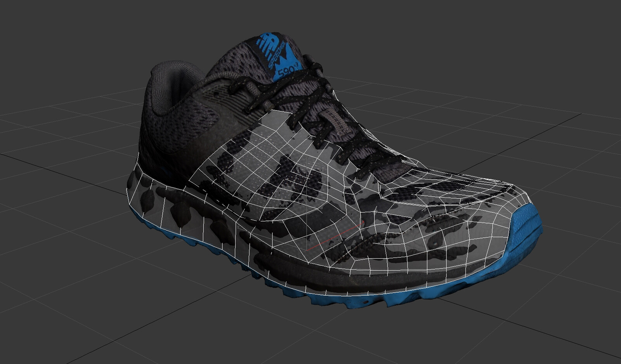
Task: Select the red highlighted edge on the wireframe
Action: point(335,237)
